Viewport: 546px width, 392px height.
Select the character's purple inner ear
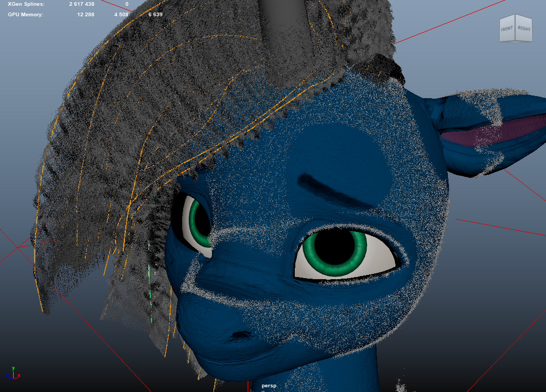pyautogui.click(x=495, y=132)
